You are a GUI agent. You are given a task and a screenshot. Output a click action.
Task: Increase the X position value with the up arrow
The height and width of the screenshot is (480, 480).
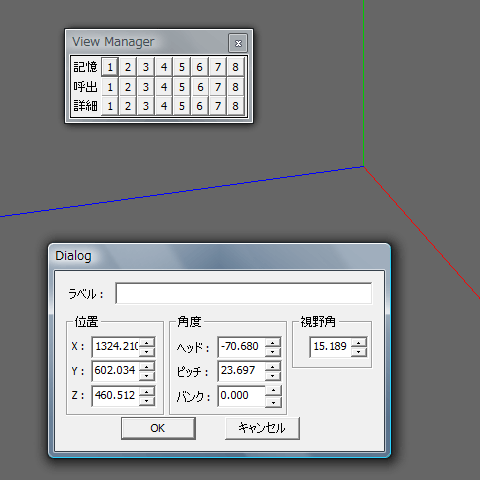[147, 342]
